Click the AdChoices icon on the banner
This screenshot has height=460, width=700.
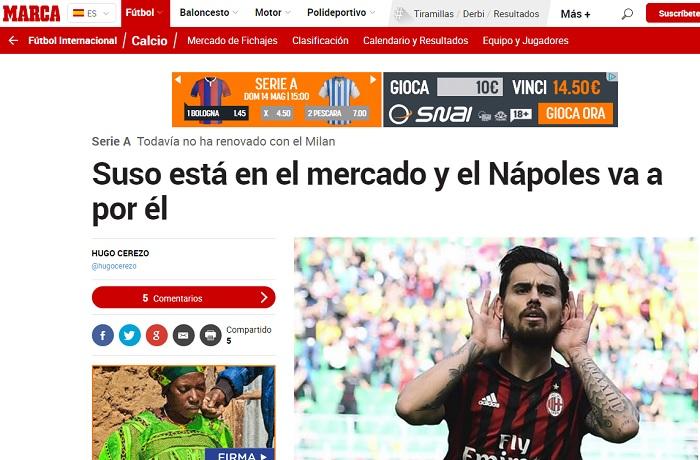pos(613,77)
